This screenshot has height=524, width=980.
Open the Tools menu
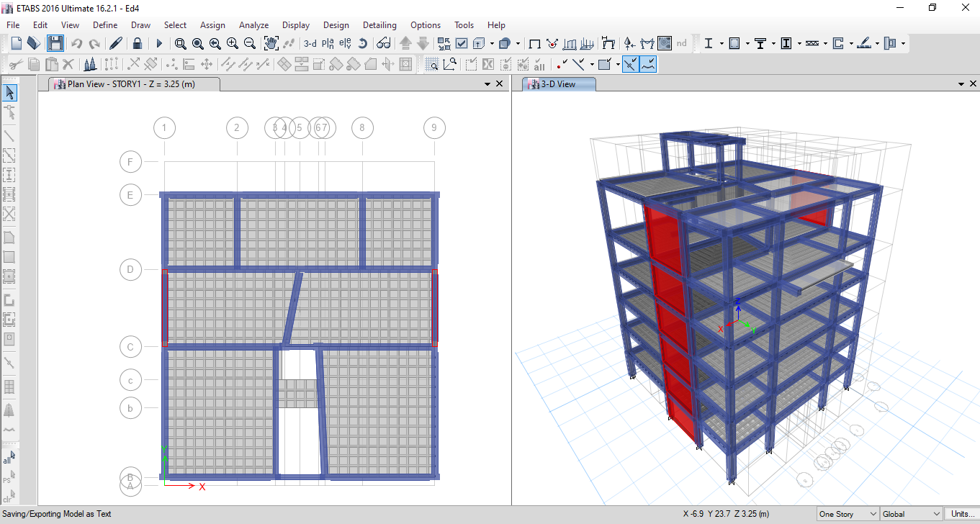[x=464, y=24]
